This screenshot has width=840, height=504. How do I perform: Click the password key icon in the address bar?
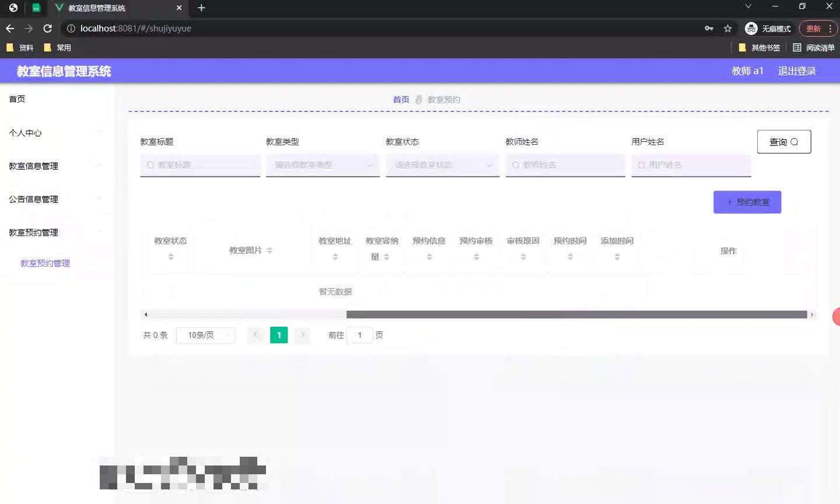pos(708,28)
